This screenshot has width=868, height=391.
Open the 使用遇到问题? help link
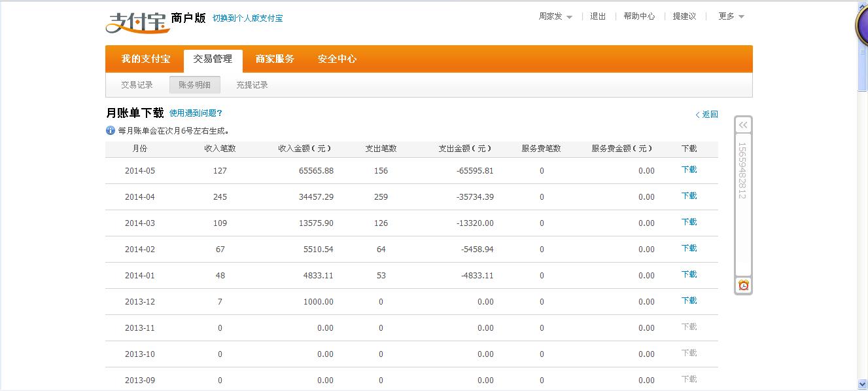coord(196,113)
